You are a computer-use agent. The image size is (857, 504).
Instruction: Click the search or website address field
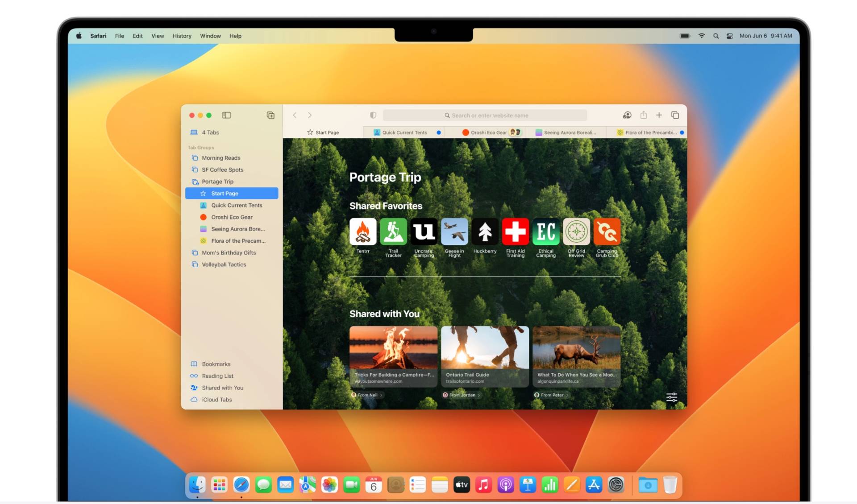click(485, 115)
